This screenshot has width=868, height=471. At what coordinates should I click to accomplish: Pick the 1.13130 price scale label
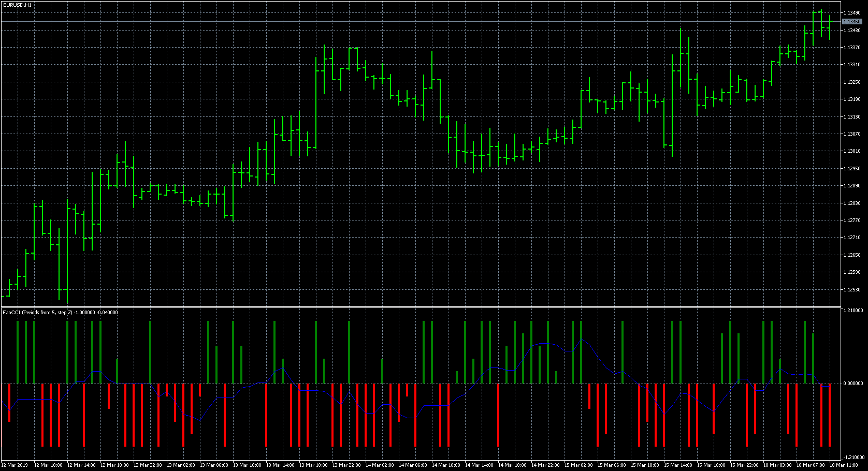pyautogui.click(x=852, y=117)
